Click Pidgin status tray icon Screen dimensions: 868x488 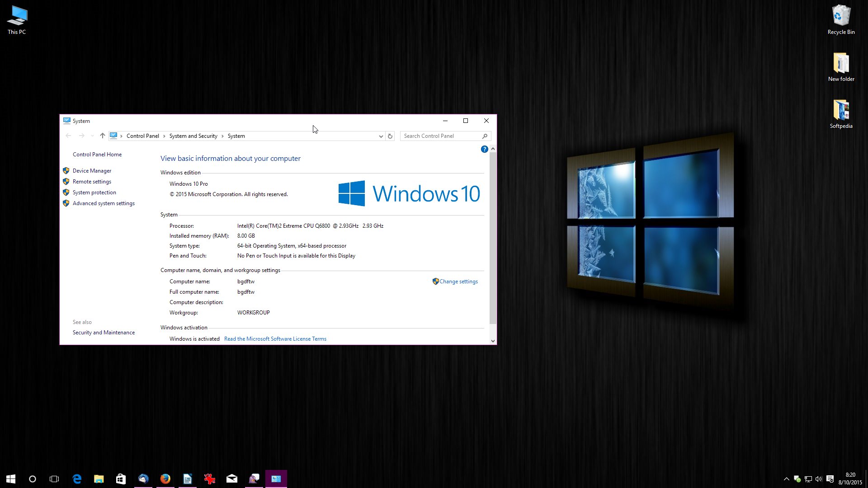(x=797, y=479)
